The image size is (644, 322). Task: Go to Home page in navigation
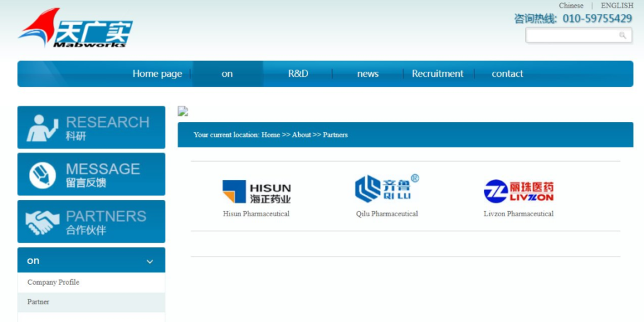[x=157, y=74]
